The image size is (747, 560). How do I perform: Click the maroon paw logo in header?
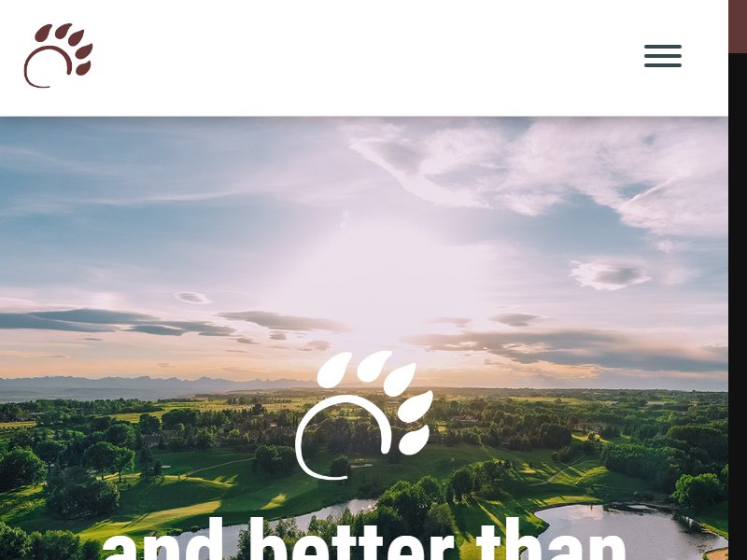[58, 55]
